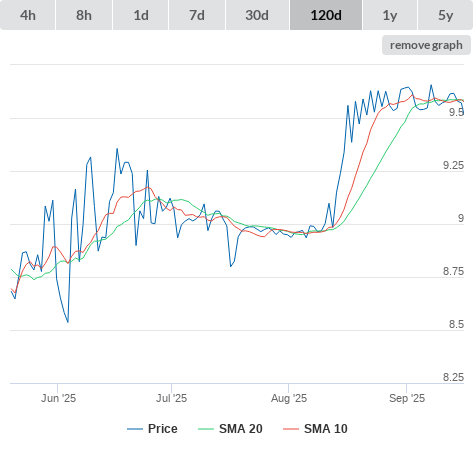This screenshot has height=455, width=474.
Task: Switch chart to the 30d range
Action: pyautogui.click(x=257, y=15)
